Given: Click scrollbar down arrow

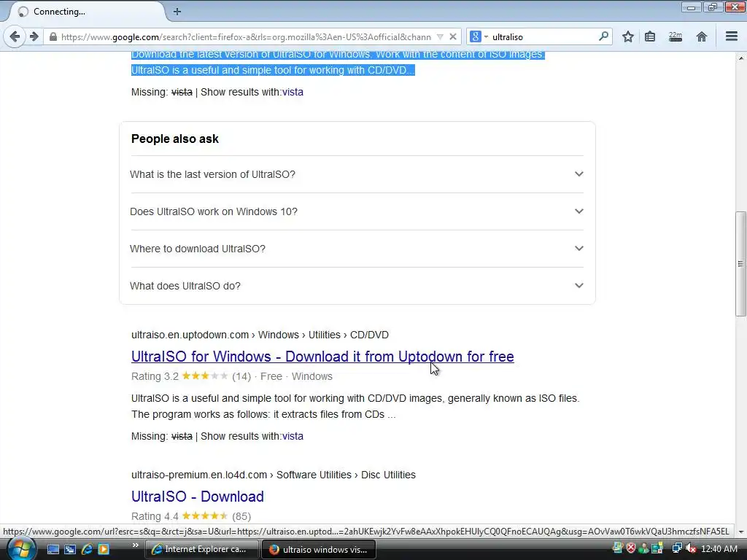Looking at the screenshot, I should 740,532.
